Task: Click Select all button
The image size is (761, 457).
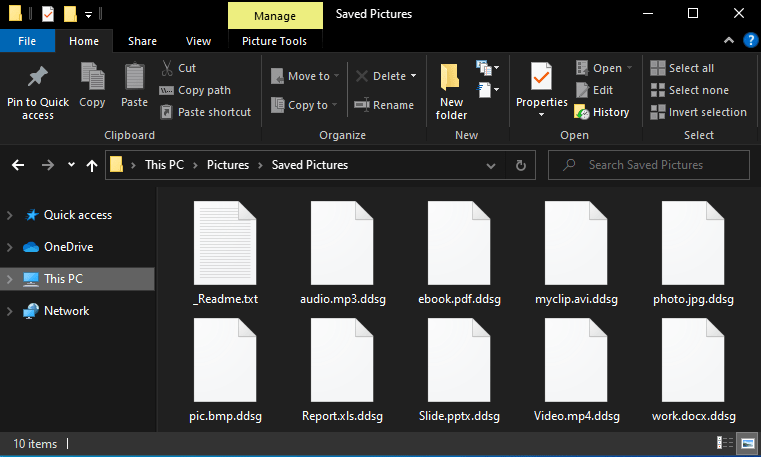Action: pos(690,68)
